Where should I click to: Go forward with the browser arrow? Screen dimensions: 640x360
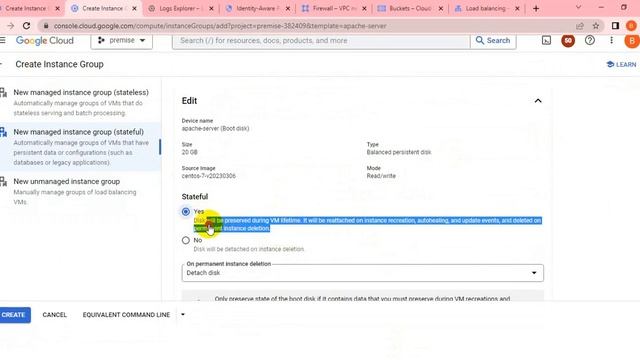[11, 26]
